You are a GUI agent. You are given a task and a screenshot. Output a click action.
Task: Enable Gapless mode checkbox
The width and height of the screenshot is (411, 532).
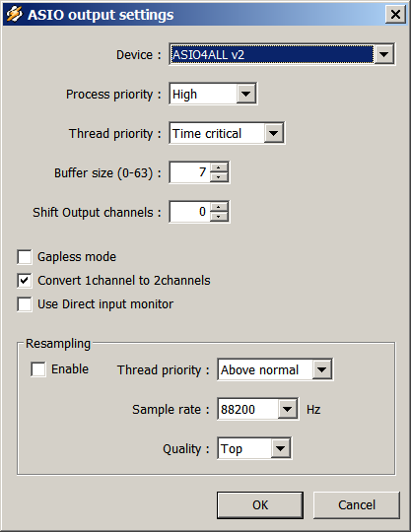point(25,257)
